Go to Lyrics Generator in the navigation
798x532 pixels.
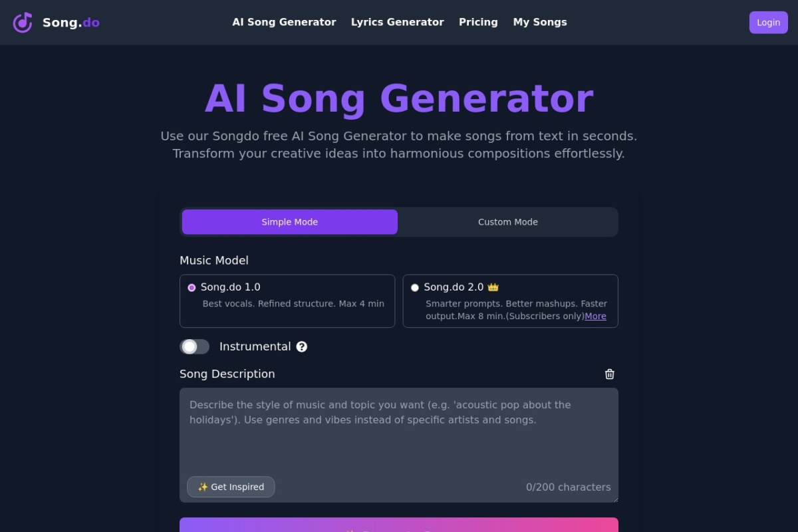pyautogui.click(x=397, y=22)
